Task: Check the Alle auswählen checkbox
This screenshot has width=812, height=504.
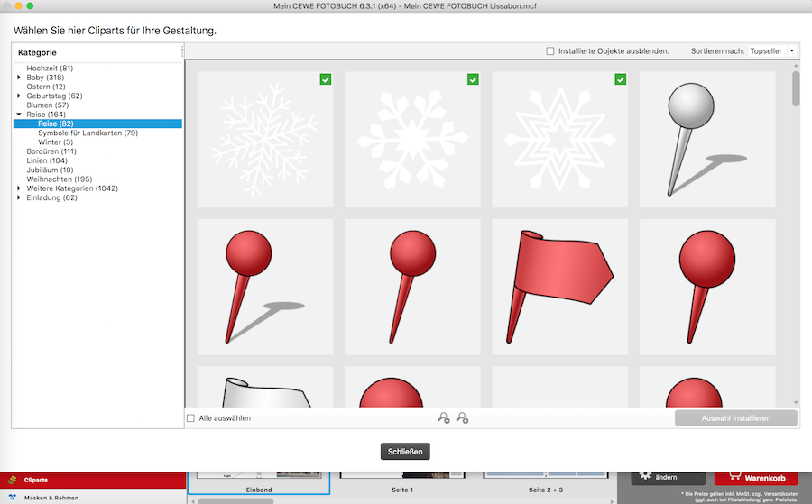Action: click(190, 418)
